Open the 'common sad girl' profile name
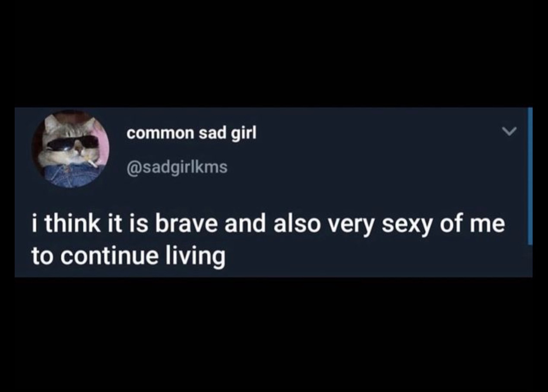The height and width of the screenshot is (392, 548). 191,134
